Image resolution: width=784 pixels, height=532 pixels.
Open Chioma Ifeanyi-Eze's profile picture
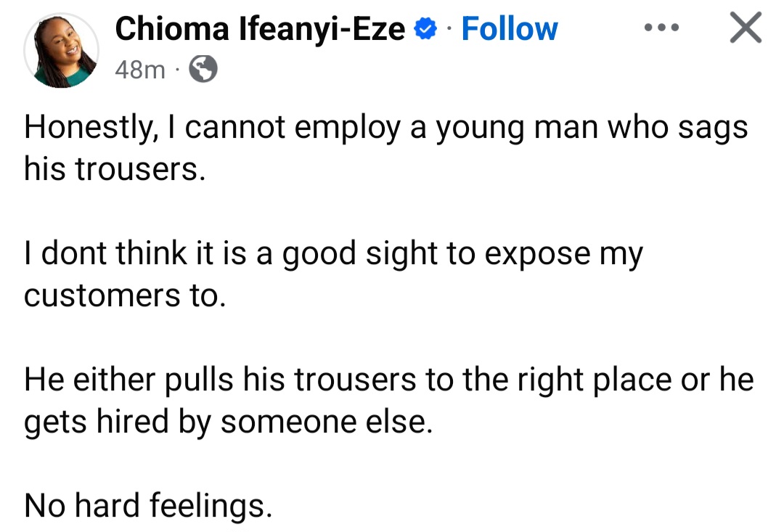click(61, 50)
